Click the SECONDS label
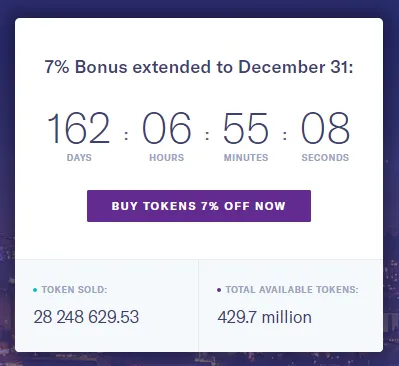The width and height of the screenshot is (399, 366). tap(325, 158)
